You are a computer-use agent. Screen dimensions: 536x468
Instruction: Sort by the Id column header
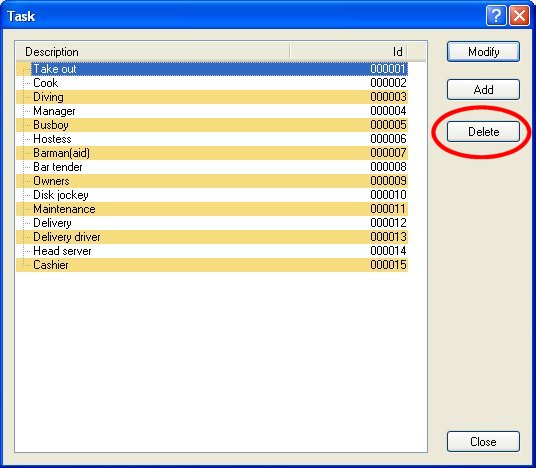[348, 52]
